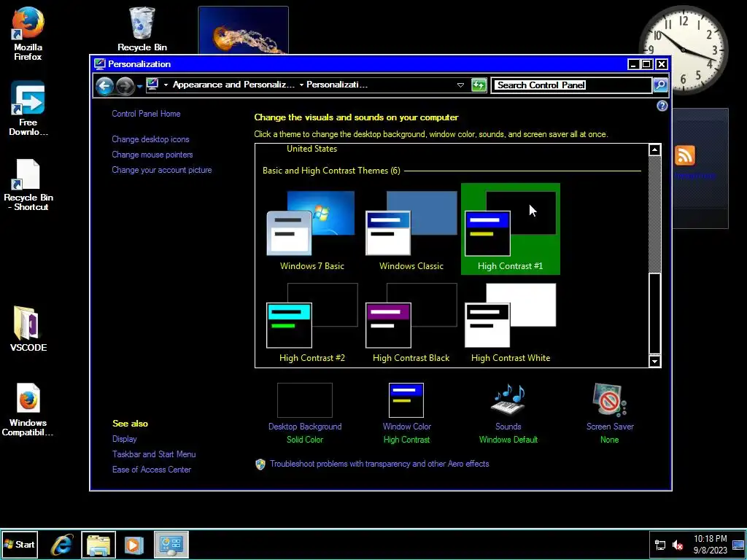
Task: Open Sounds settings icon
Action: (x=508, y=413)
